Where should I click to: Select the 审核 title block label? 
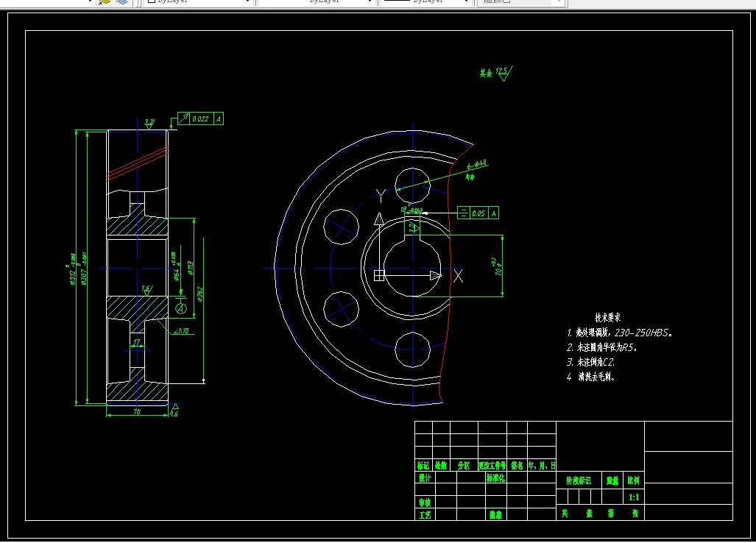coord(425,503)
